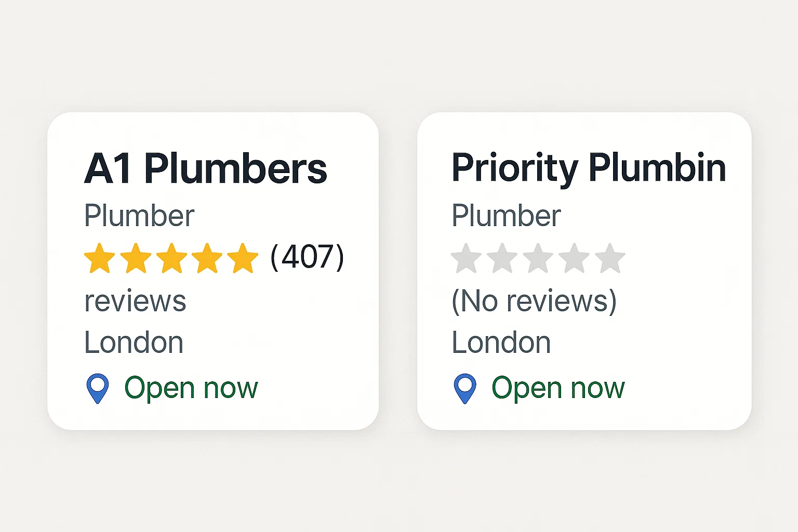Click the 'Plumber' label on Priority Plumbin card
Image resolution: width=798 pixels, height=532 pixels.
tap(507, 215)
